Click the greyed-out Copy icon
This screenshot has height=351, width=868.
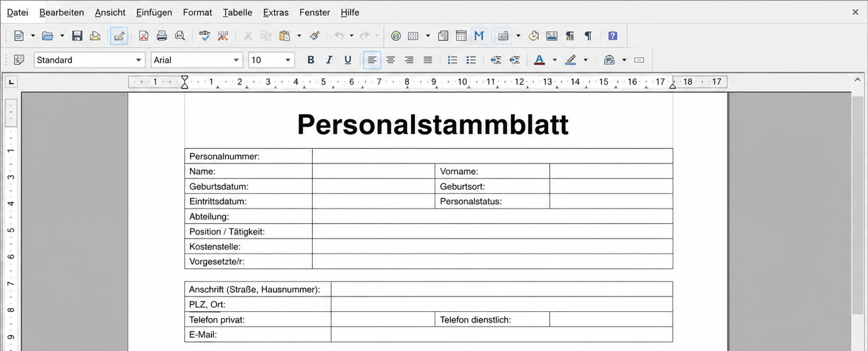266,36
